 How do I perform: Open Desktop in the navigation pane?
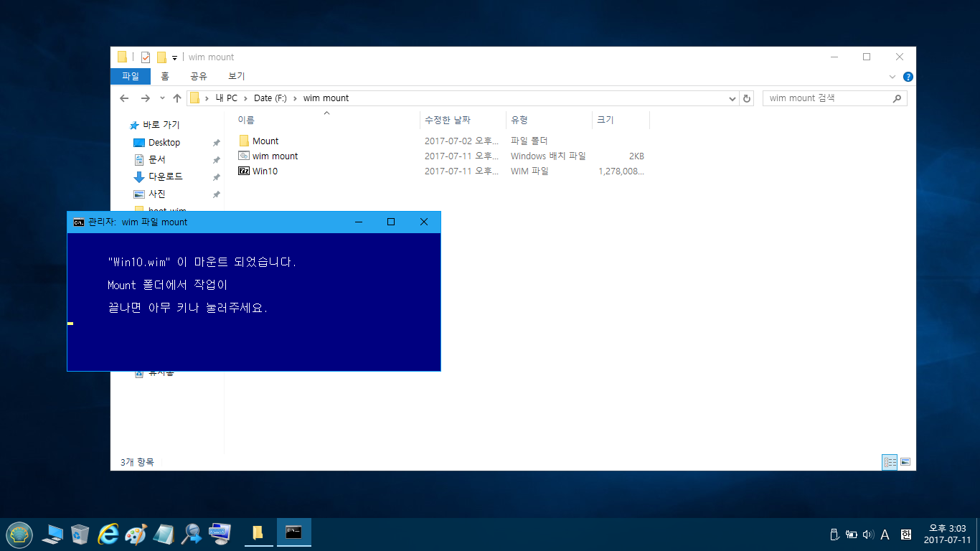point(164,143)
